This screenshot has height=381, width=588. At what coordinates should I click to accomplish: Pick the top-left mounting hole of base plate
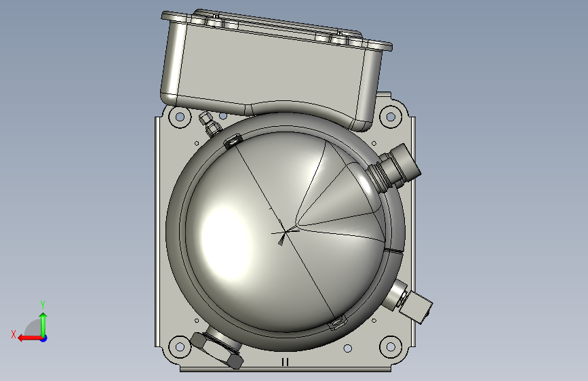180,117
